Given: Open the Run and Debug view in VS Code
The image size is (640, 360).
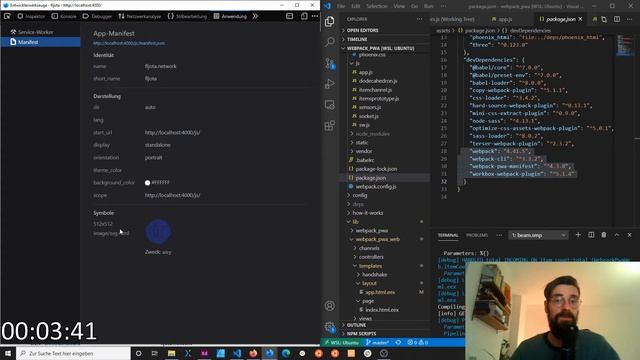Looking at the screenshot, I should [x=330, y=84].
